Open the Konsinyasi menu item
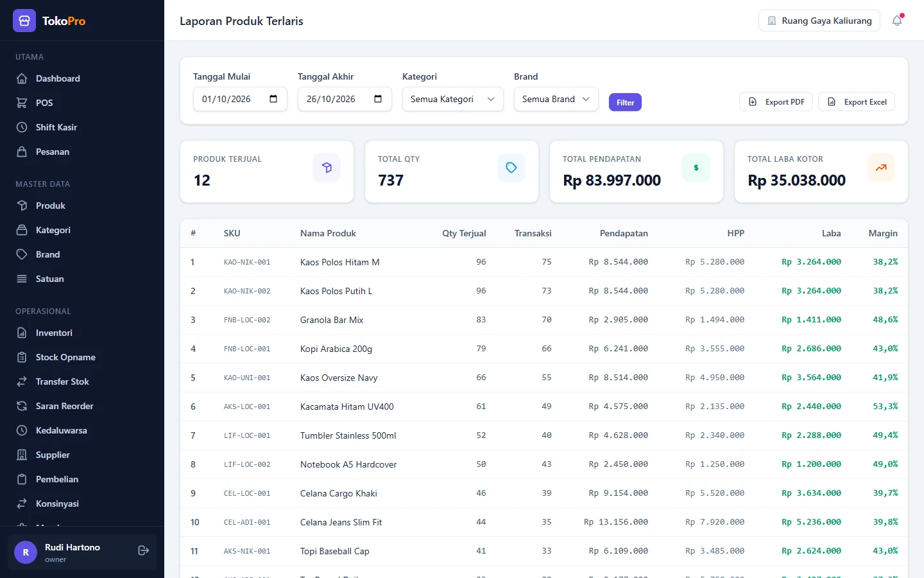This screenshot has height=578, width=924. point(82,504)
